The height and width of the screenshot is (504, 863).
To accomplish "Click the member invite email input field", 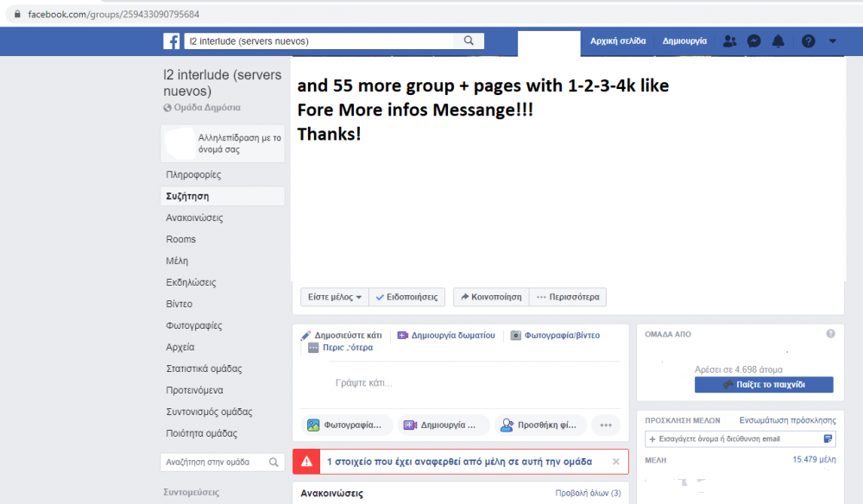I will (x=734, y=439).
